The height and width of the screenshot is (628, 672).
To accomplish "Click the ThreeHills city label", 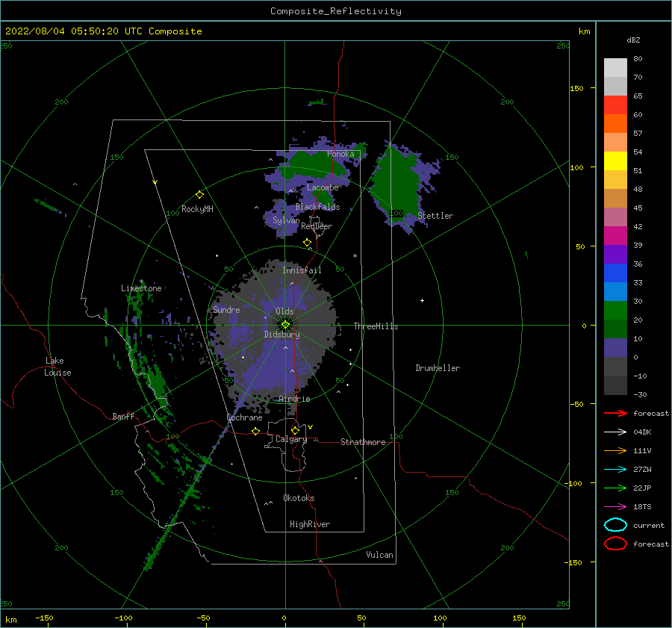I will pos(376,326).
